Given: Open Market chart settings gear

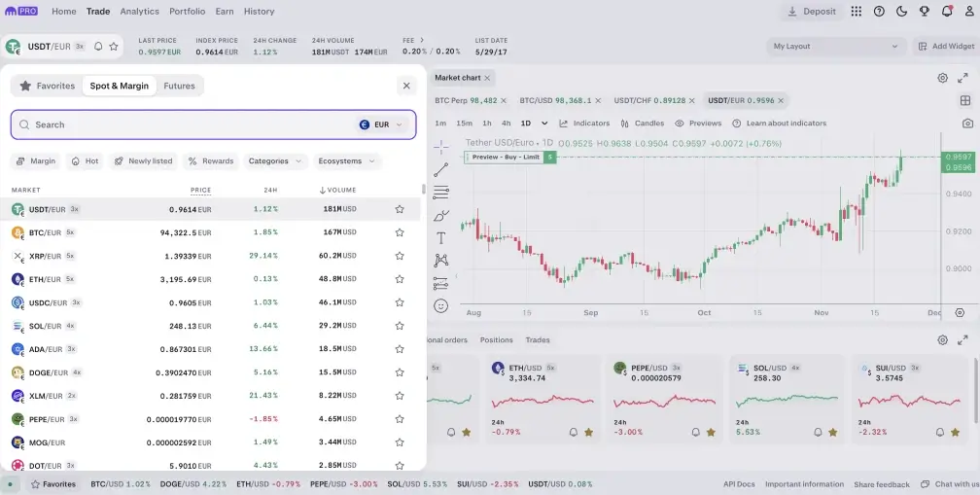Looking at the screenshot, I should tap(942, 78).
